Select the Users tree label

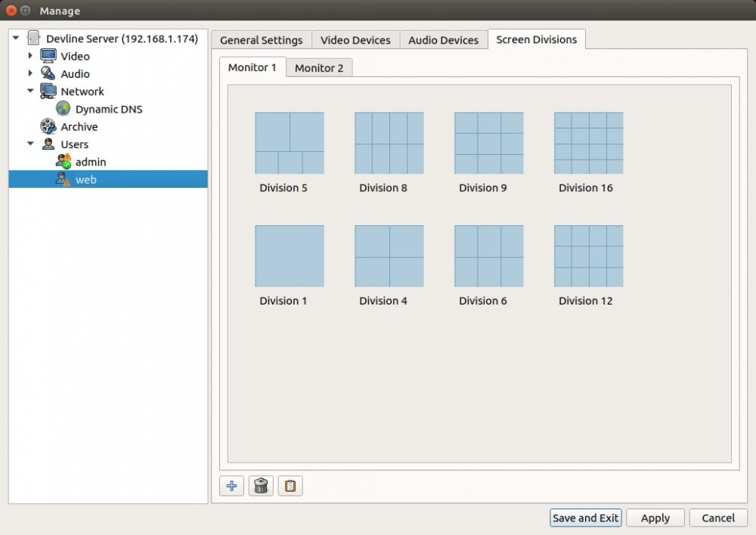click(75, 144)
